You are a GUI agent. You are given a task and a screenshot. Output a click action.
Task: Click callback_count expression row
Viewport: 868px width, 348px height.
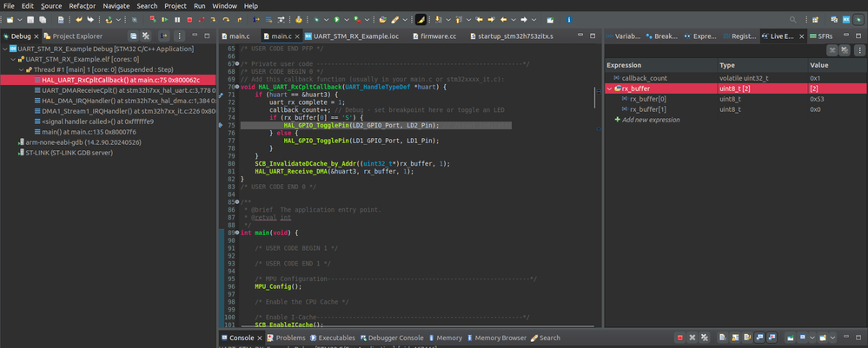(736, 78)
